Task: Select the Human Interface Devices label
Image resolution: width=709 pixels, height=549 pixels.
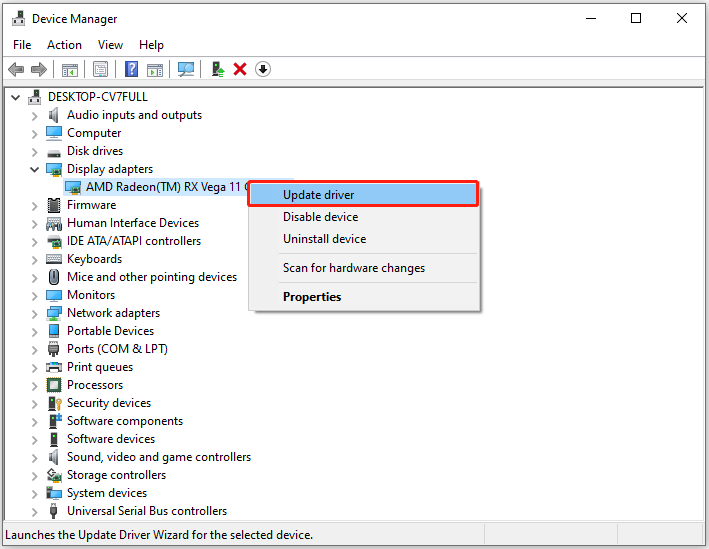Action: [x=133, y=223]
